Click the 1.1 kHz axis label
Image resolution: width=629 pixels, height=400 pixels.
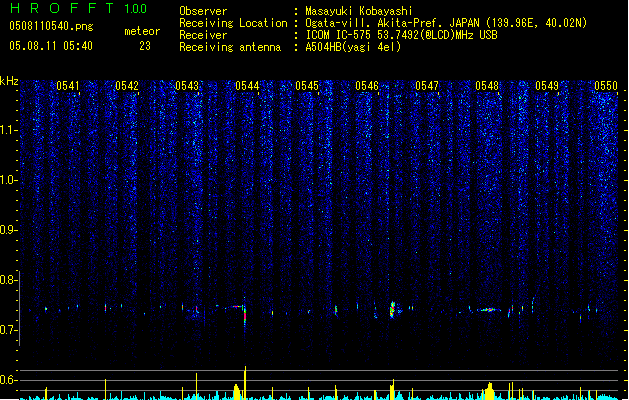click(x=8, y=130)
